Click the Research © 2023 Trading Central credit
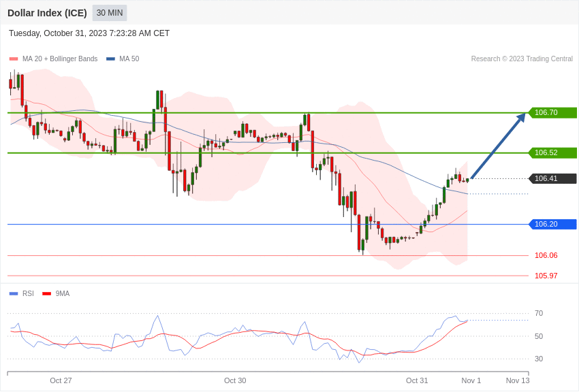The image size is (579, 392). click(522, 59)
